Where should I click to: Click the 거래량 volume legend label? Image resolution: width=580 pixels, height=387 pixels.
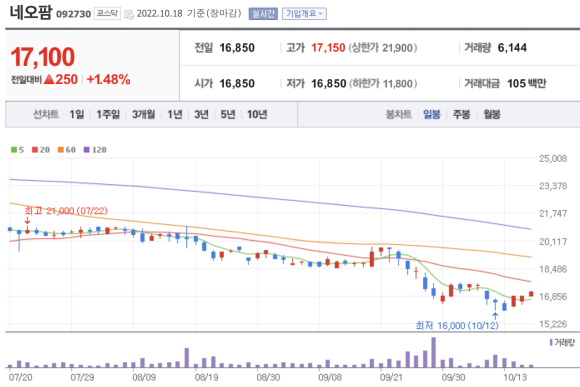pos(564,343)
